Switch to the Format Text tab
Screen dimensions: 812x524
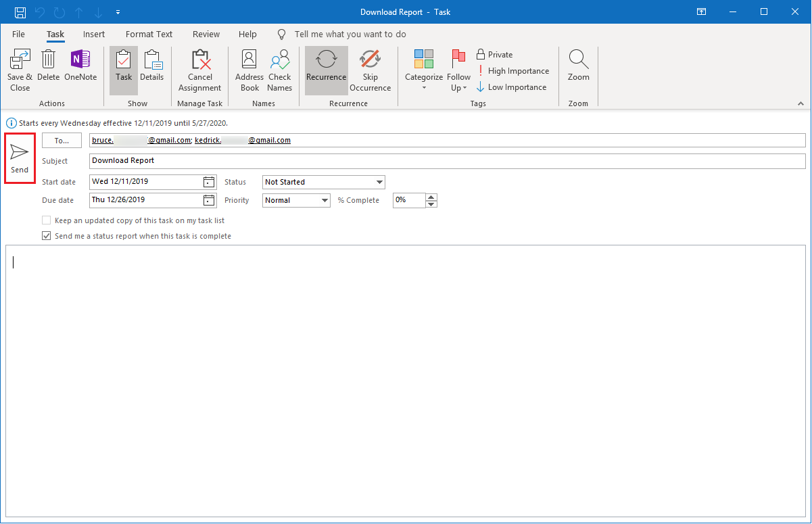(149, 34)
